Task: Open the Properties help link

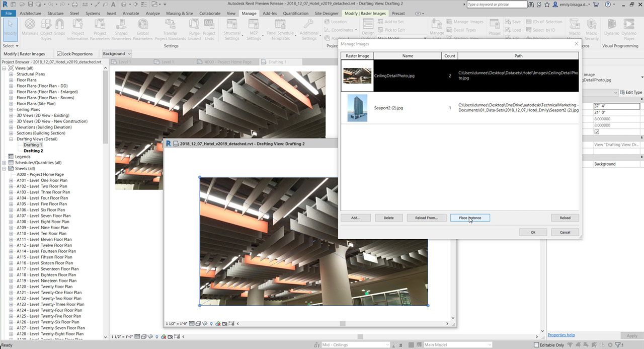Action: [x=561, y=335]
